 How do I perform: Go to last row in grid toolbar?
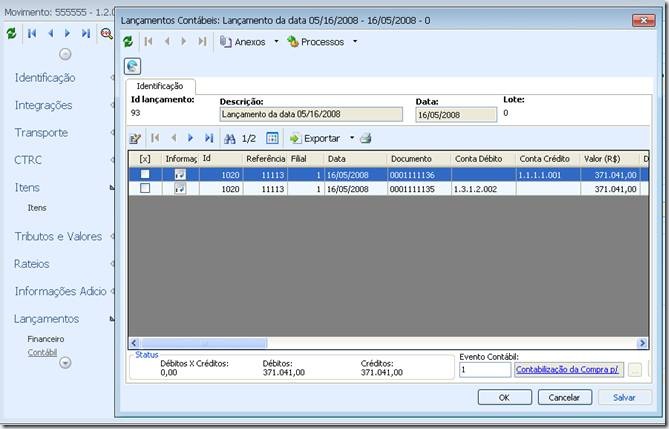click(209, 138)
